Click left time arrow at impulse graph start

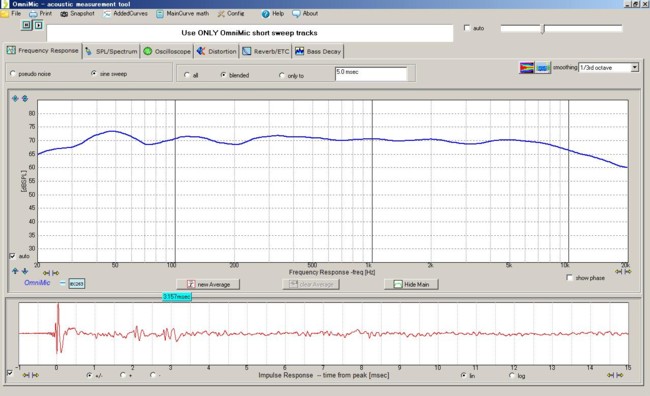click(26, 375)
